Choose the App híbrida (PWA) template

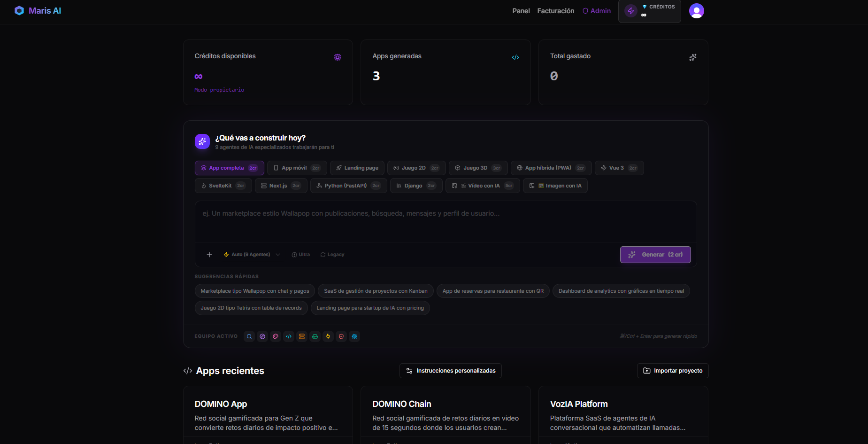coord(551,168)
